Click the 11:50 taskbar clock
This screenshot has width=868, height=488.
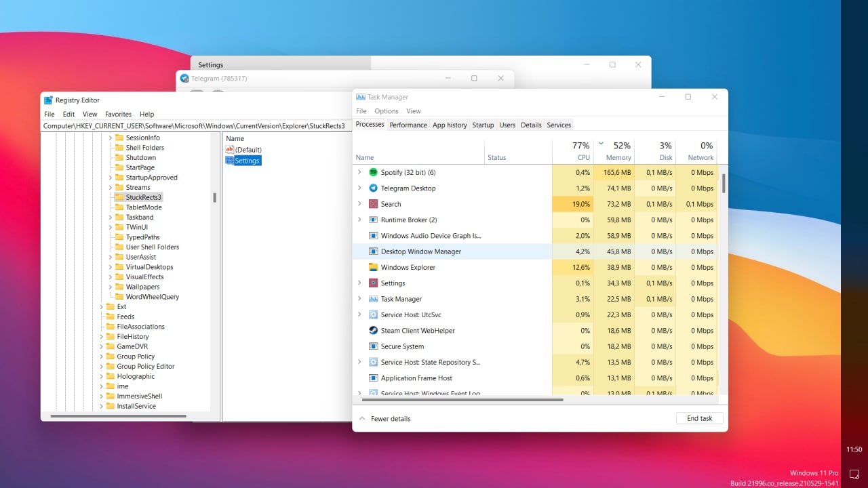[x=854, y=449]
